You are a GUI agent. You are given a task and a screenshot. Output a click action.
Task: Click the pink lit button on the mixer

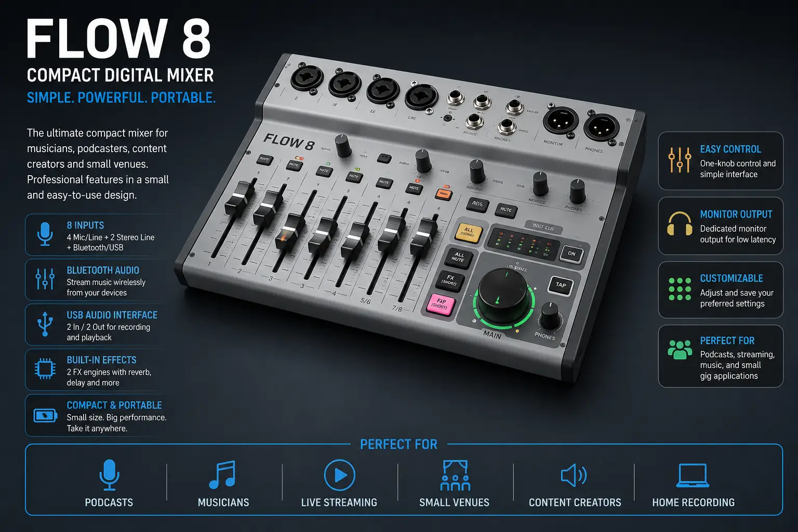[440, 303]
